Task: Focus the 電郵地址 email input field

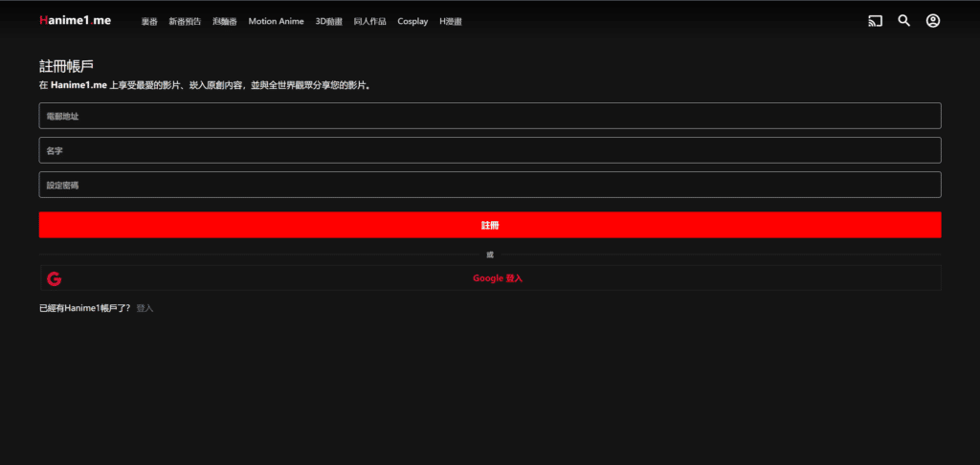Action: (x=490, y=116)
